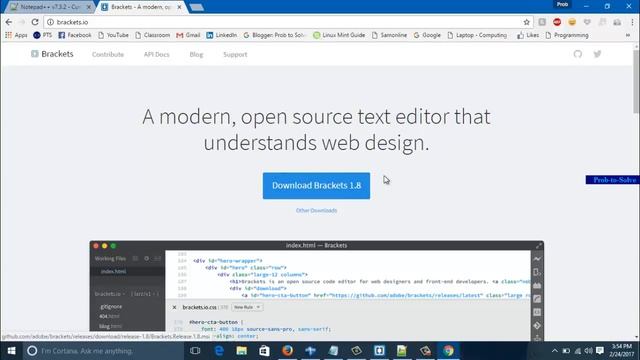Image resolution: width=640 pixels, height=360 pixels.
Task: Open the Windows Start menu
Action: pyautogui.click(x=11, y=351)
